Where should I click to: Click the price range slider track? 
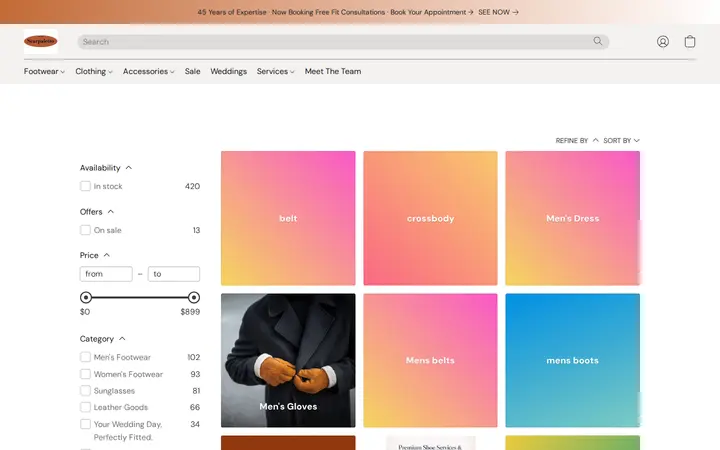tap(140, 298)
